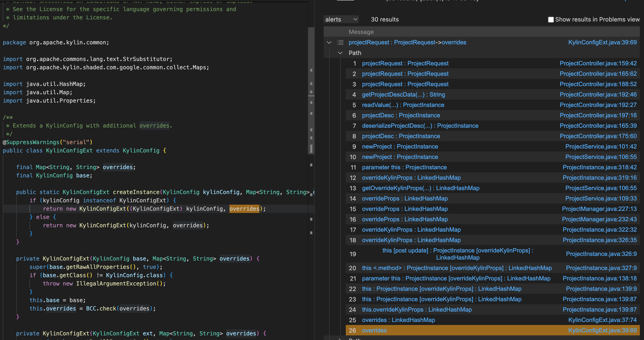Open result location KylinConfigExt.java:39:69 in header row
Image resolution: width=644 pixels, height=340 pixels.
(602, 42)
